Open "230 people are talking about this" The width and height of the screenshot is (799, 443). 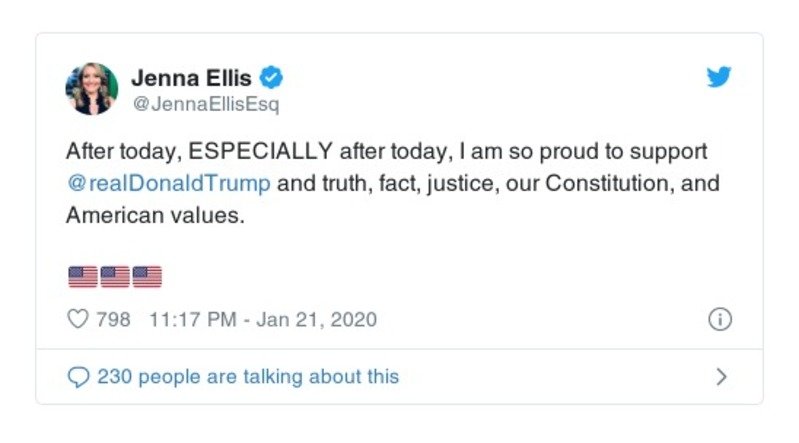(x=247, y=377)
